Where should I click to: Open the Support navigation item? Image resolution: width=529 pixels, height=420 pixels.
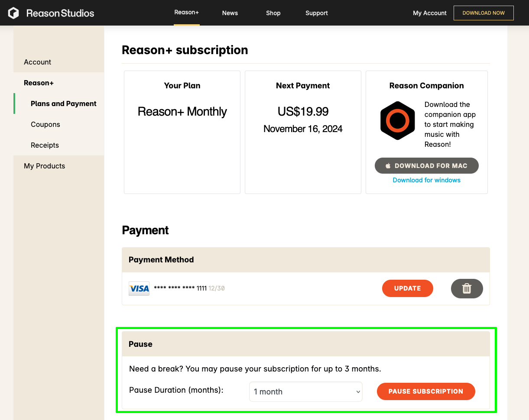point(317,13)
